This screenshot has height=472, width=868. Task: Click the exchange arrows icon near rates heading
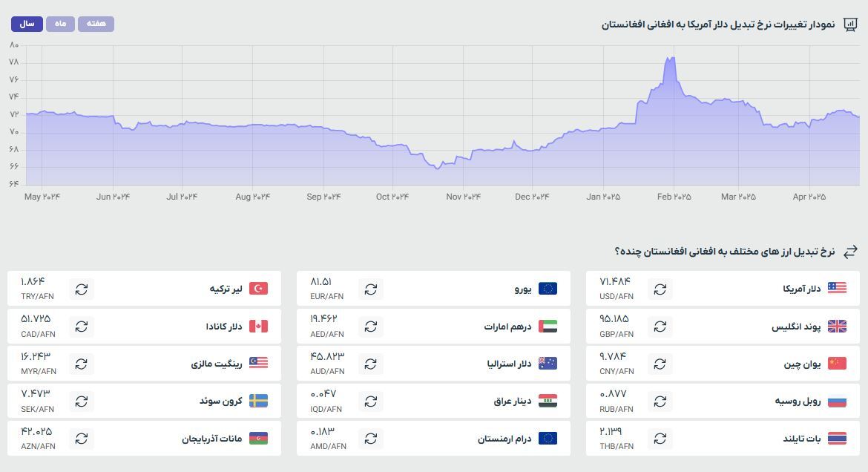(x=852, y=251)
